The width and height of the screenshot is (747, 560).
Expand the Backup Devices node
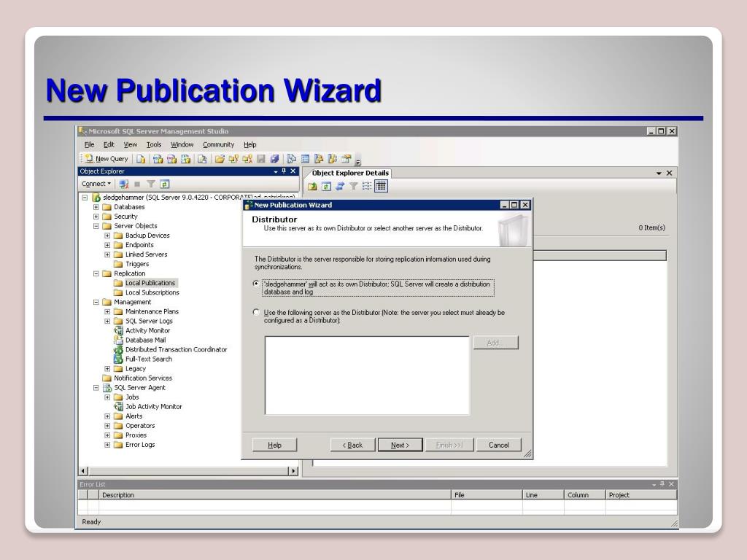point(108,236)
